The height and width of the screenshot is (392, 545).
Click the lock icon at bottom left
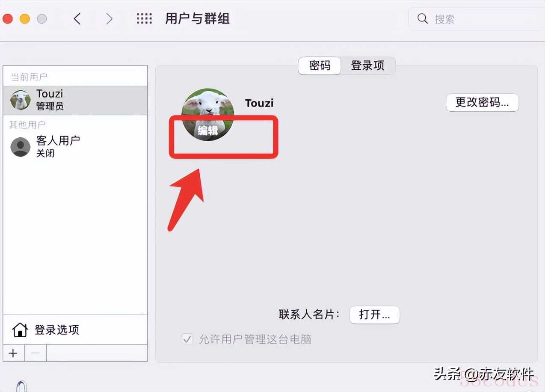click(22, 386)
